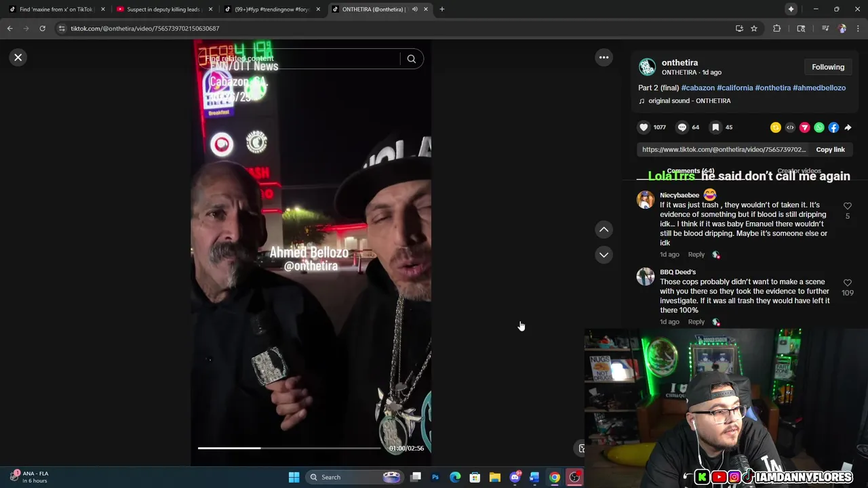Bookmark this page with star icon
Image resolution: width=868 pixels, height=488 pixels.
pyautogui.click(x=754, y=28)
